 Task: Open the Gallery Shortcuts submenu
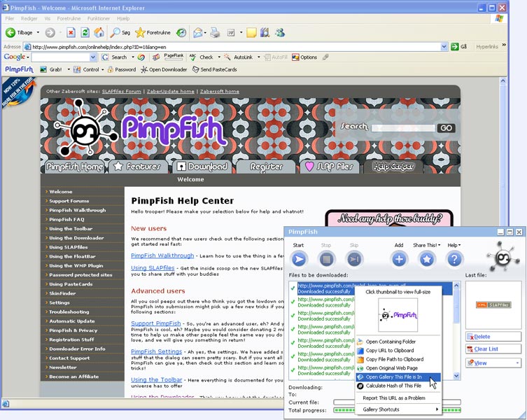(398, 409)
